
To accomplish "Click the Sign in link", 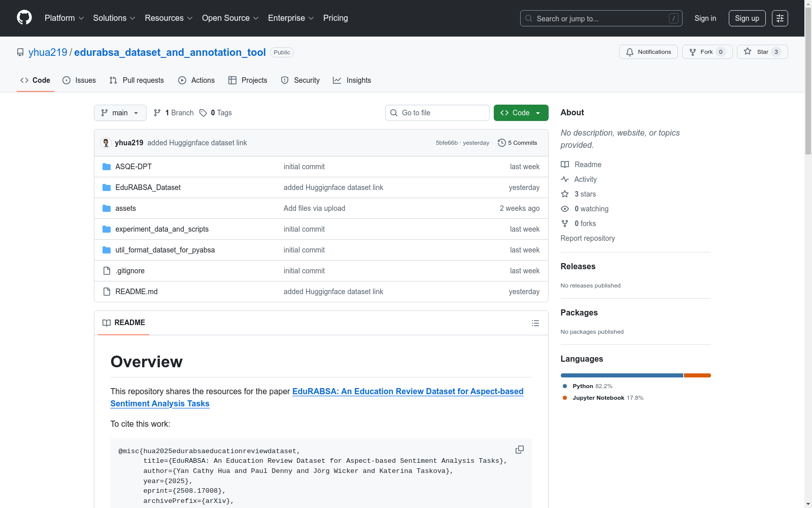I will pos(705,18).
